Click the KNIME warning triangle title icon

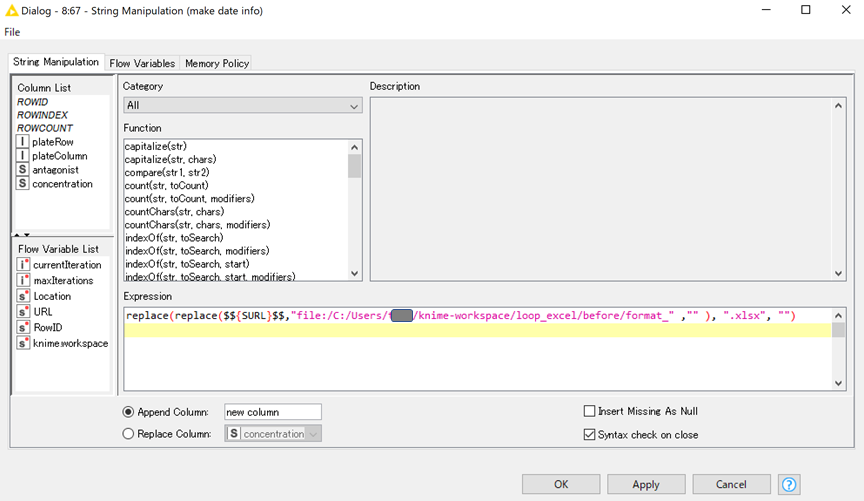(x=11, y=10)
